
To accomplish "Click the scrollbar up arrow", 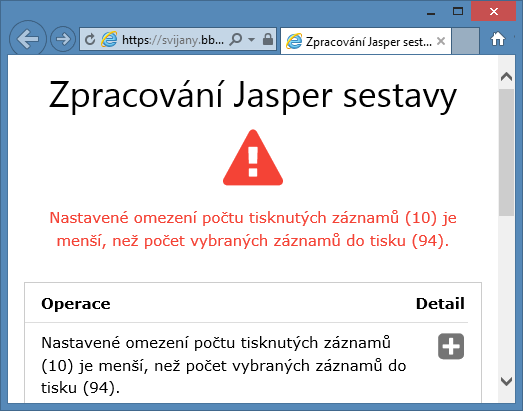I will click(506, 77).
